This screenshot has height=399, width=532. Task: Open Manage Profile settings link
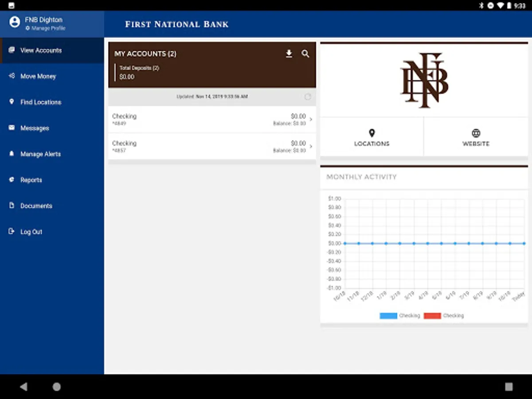pyautogui.click(x=45, y=28)
